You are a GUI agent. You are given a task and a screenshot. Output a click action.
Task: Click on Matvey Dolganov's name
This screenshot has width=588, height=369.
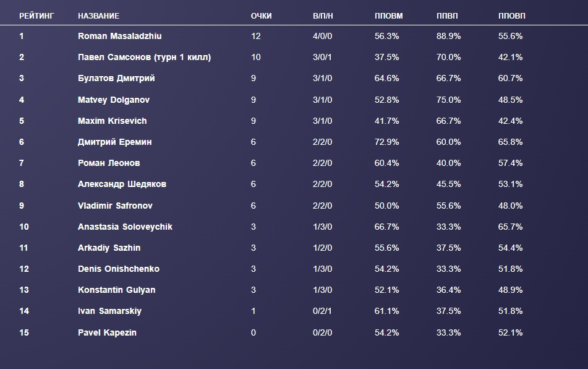pos(114,100)
